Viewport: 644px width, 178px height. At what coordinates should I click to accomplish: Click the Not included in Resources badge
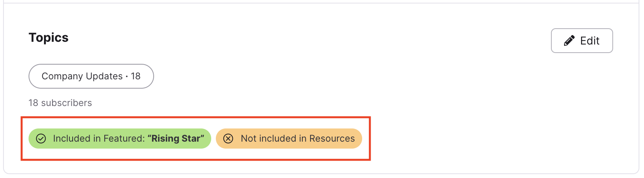pyautogui.click(x=289, y=139)
